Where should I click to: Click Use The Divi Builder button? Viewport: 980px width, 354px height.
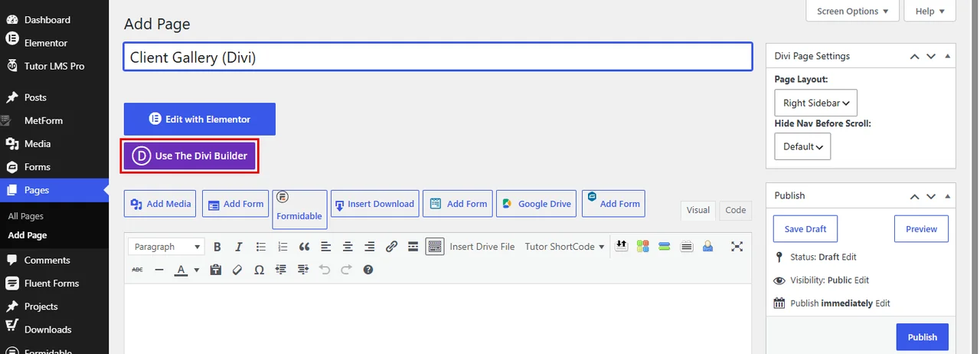point(190,156)
